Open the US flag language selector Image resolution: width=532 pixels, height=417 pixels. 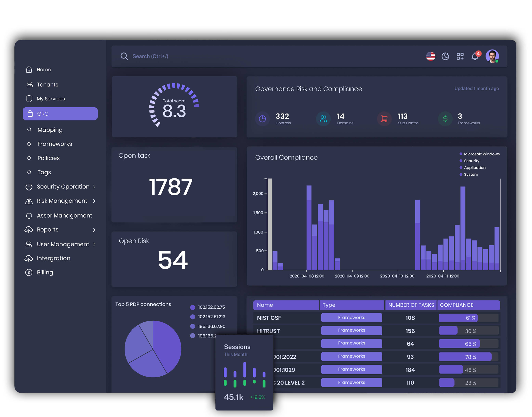pos(431,56)
